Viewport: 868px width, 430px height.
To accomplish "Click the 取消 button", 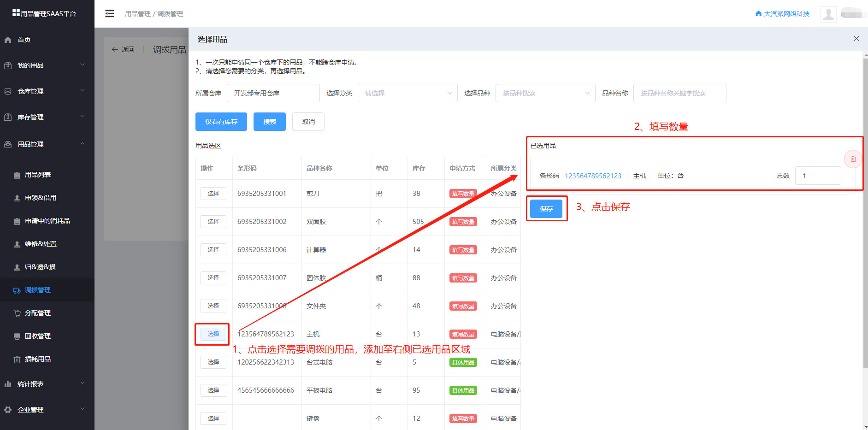I will [x=308, y=122].
